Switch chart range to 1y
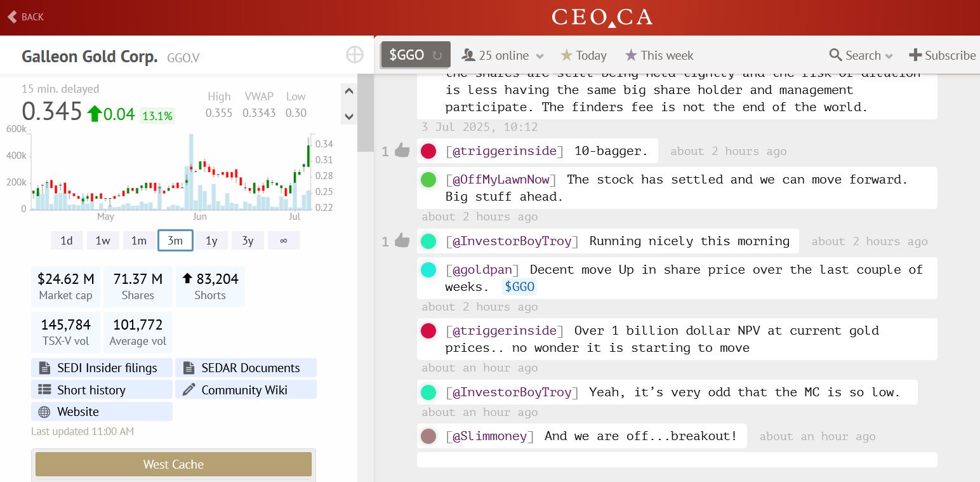Viewport: 980px width, 482px height. click(x=211, y=241)
